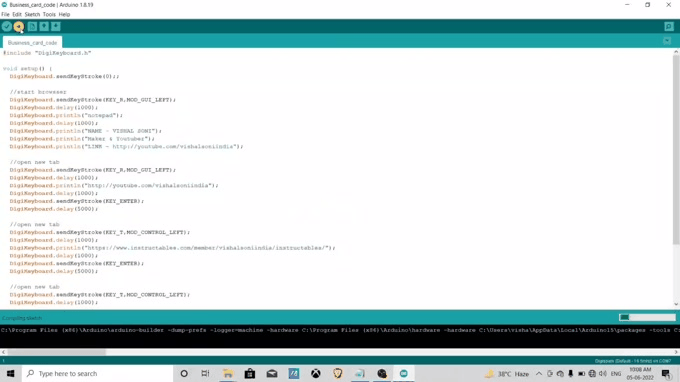
Task: Click the Verify sketch checkmark button
Action: [x=7, y=27]
